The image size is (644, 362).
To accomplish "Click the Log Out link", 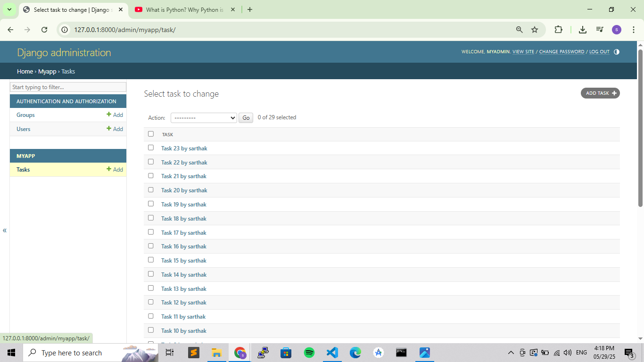I will point(599,52).
